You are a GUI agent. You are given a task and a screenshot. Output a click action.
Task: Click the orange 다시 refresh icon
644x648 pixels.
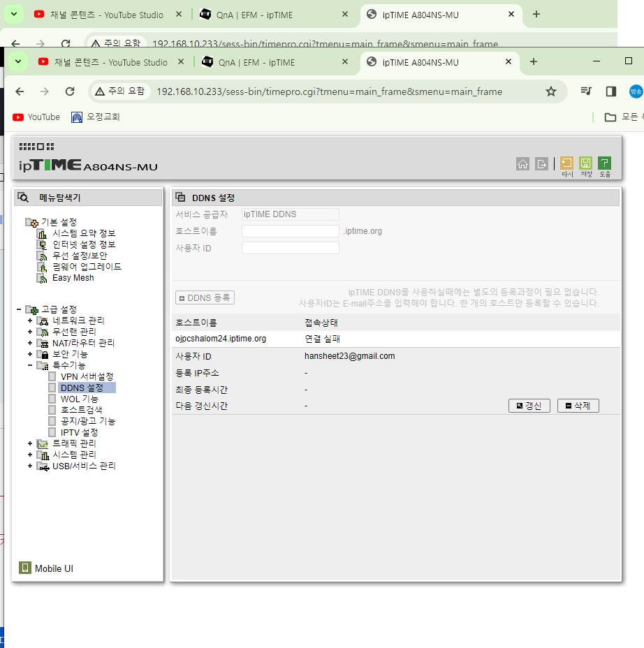coord(566,163)
